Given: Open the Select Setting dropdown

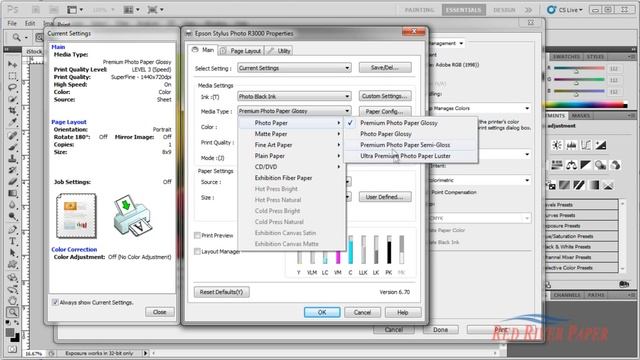Looking at the screenshot, I should tap(294, 68).
